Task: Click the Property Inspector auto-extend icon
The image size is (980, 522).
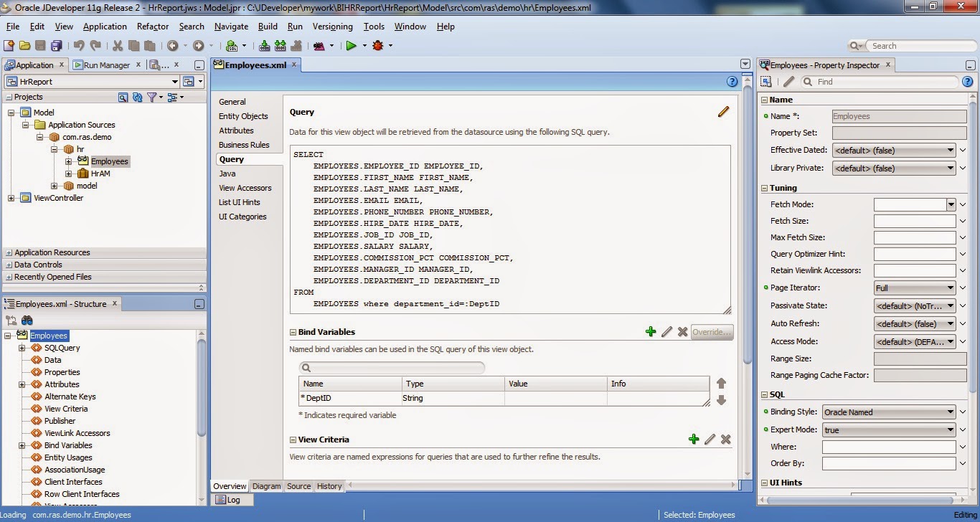Action: [766, 82]
